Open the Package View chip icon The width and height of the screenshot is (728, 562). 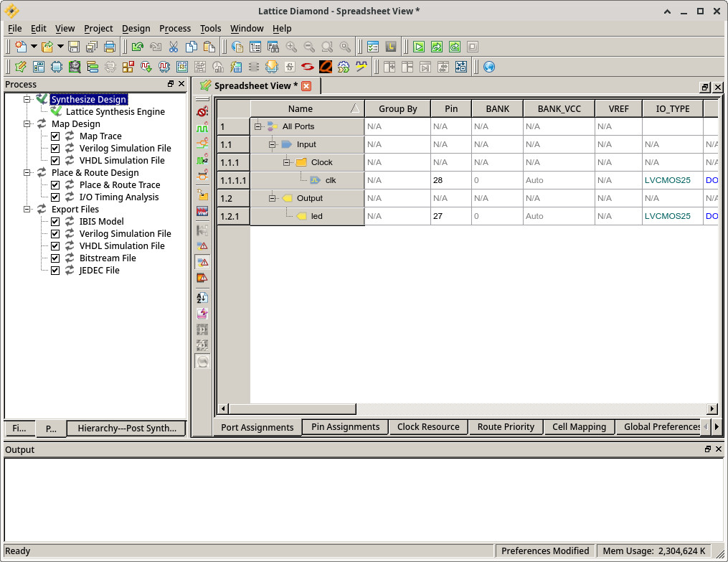[x=57, y=67]
